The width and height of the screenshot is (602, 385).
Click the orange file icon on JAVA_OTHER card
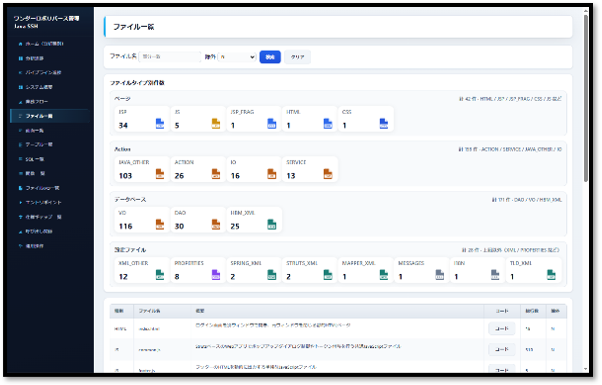click(x=160, y=174)
